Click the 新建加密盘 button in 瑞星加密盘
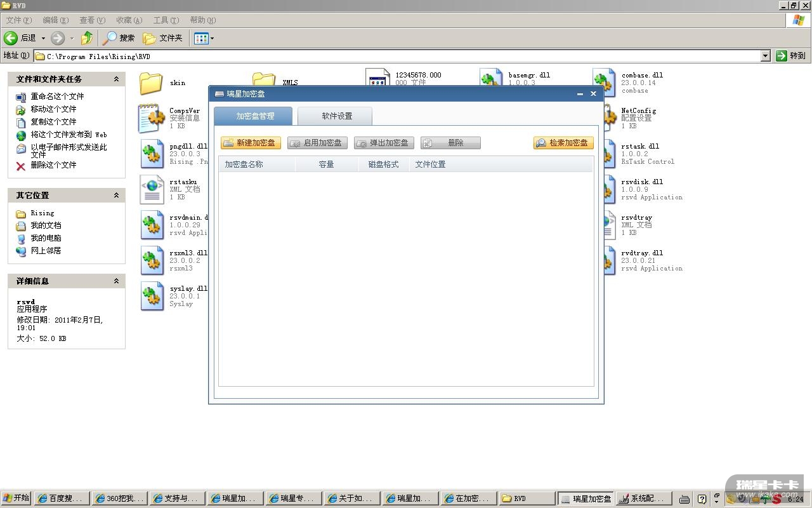812x508 pixels. (251, 143)
